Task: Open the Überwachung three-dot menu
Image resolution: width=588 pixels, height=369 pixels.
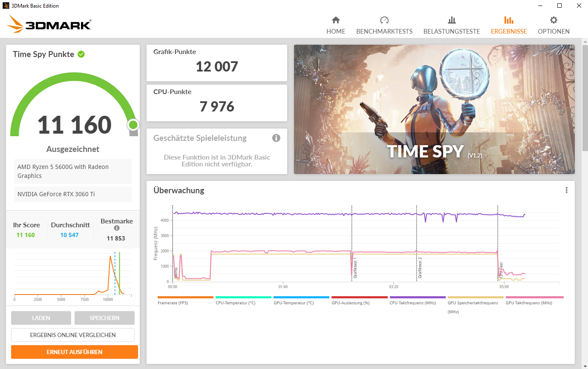Action: click(566, 190)
